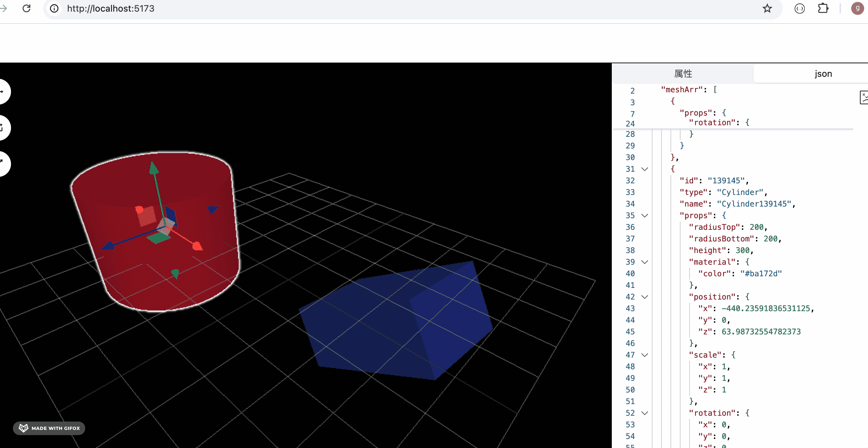Click the name value "Cylinder139145"
The height and width of the screenshot is (448, 868).
pyautogui.click(x=754, y=204)
